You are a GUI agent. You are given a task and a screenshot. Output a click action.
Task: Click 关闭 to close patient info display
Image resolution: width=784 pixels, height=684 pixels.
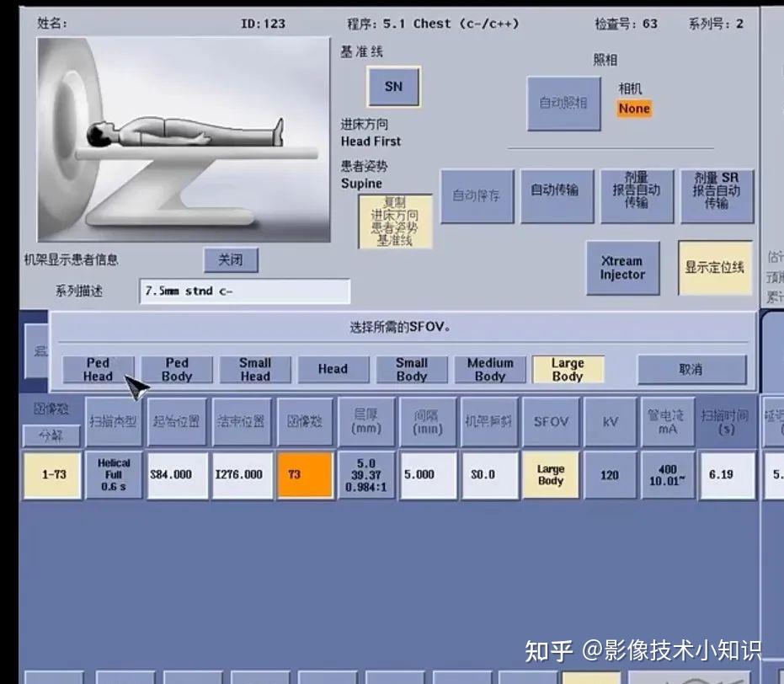232,260
